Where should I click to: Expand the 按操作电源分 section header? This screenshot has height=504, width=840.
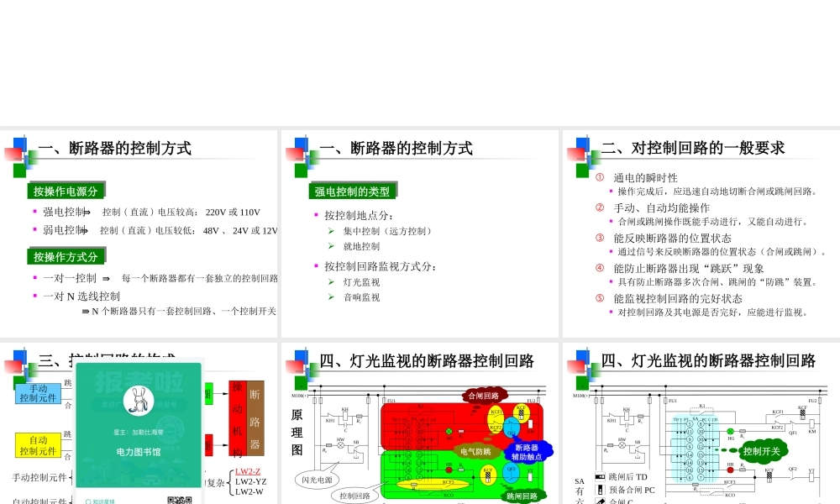(66, 191)
